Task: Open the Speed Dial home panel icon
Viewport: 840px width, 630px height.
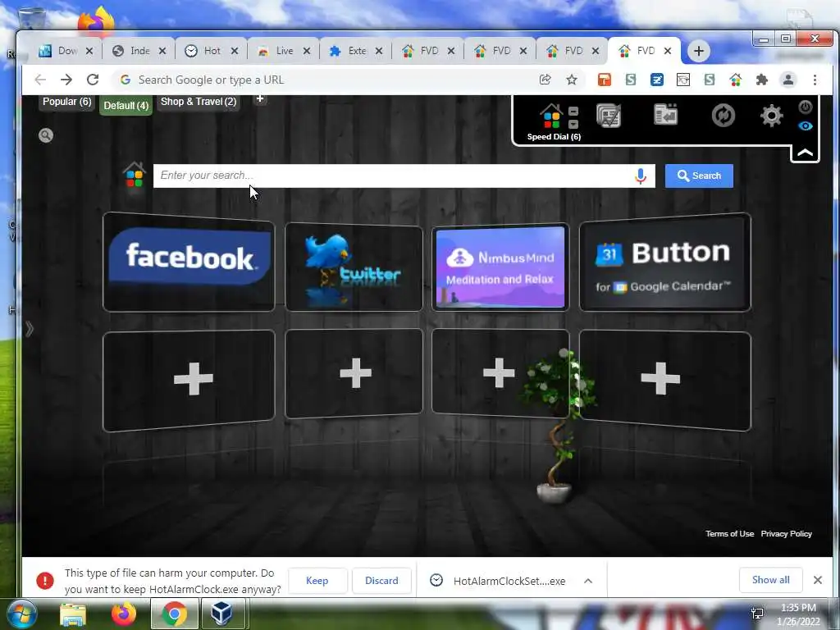Action: tap(550, 116)
